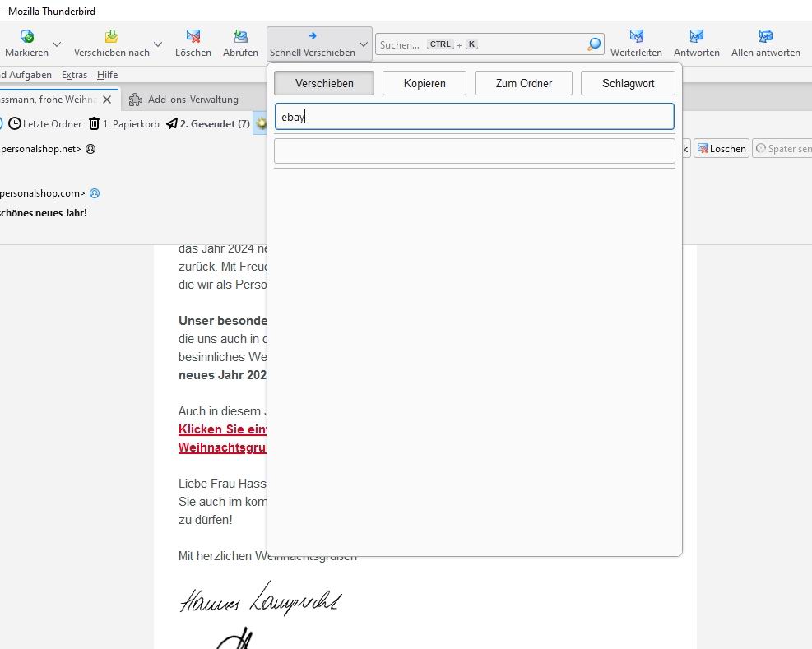Click the Add-ons puzzle piece icon
812x649 pixels.
tap(135, 100)
